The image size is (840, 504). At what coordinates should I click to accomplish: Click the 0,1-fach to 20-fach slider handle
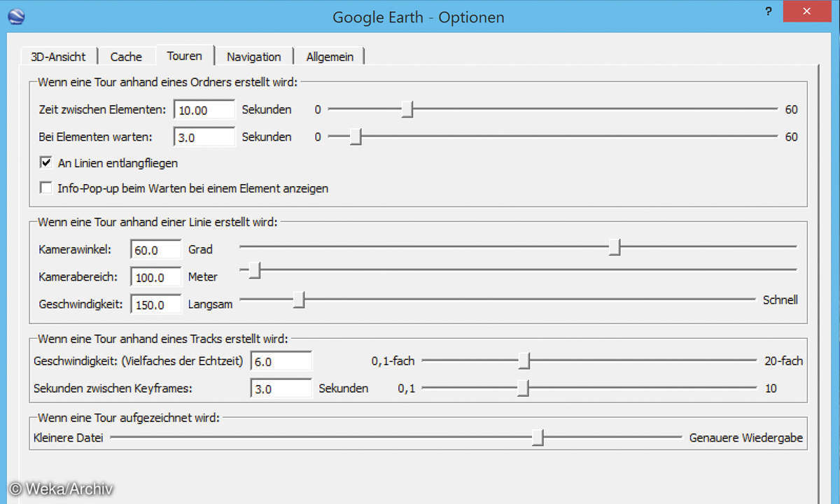click(x=525, y=360)
